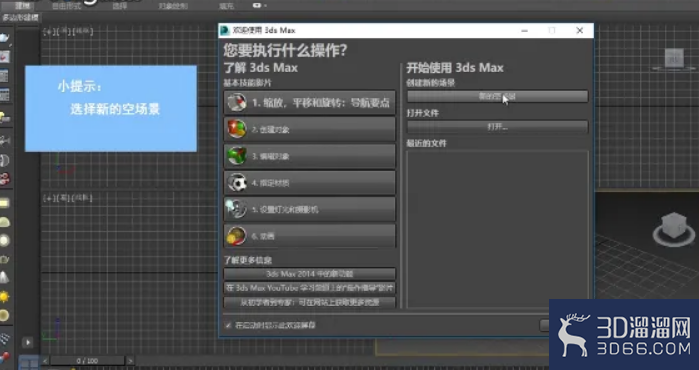The width and height of the screenshot is (699, 370).
Task: Step the time slider forward with right arrow
Action: pos(130,361)
